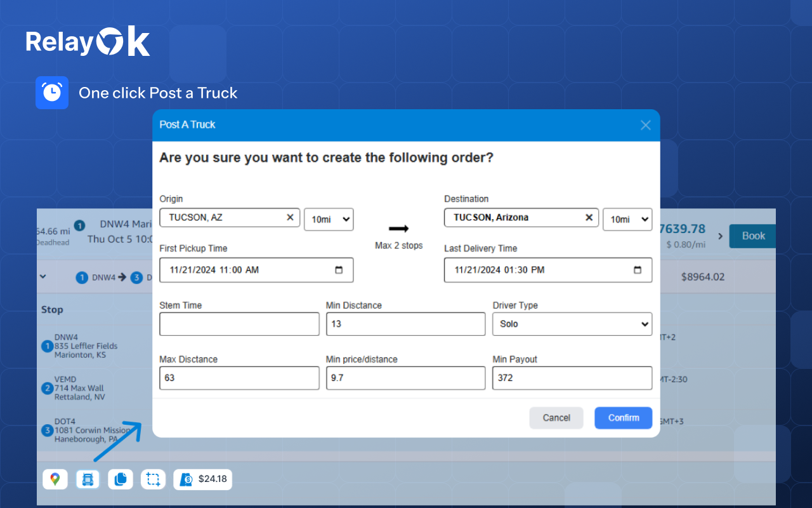This screenshot has height=508, width=812.
Task: Click the Post a Truck icon
Action: 88,479
